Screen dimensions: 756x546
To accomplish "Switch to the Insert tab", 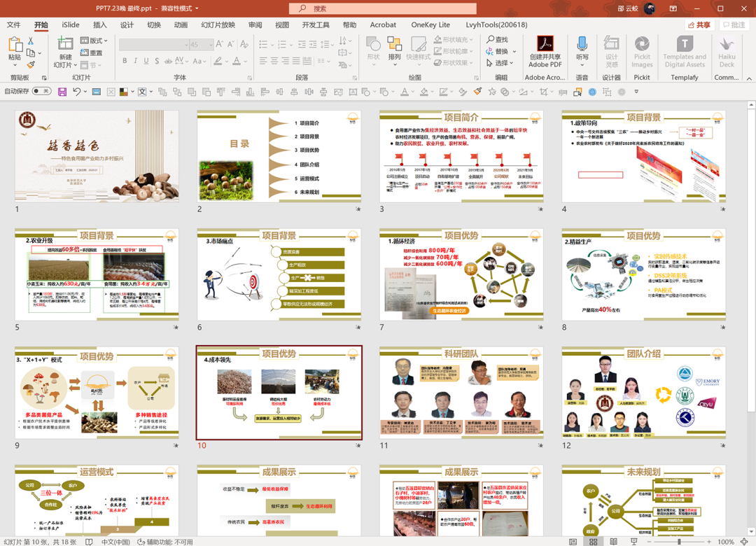I will (100, 24).
